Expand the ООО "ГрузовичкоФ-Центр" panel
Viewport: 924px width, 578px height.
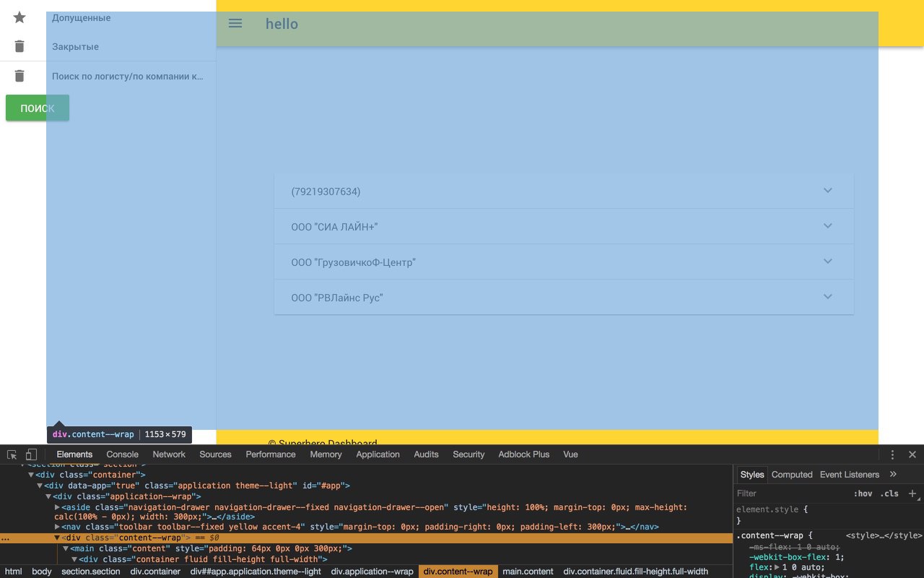tap(564, 262)
